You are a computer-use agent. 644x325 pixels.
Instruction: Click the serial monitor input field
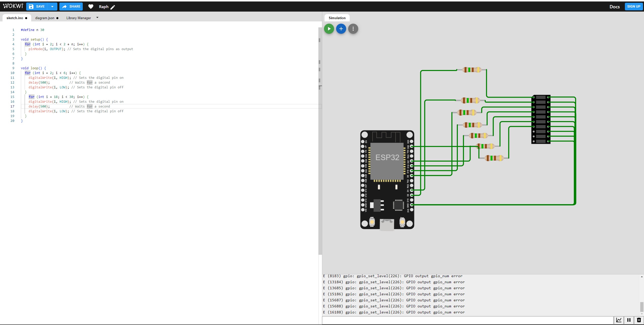(468, 320)
